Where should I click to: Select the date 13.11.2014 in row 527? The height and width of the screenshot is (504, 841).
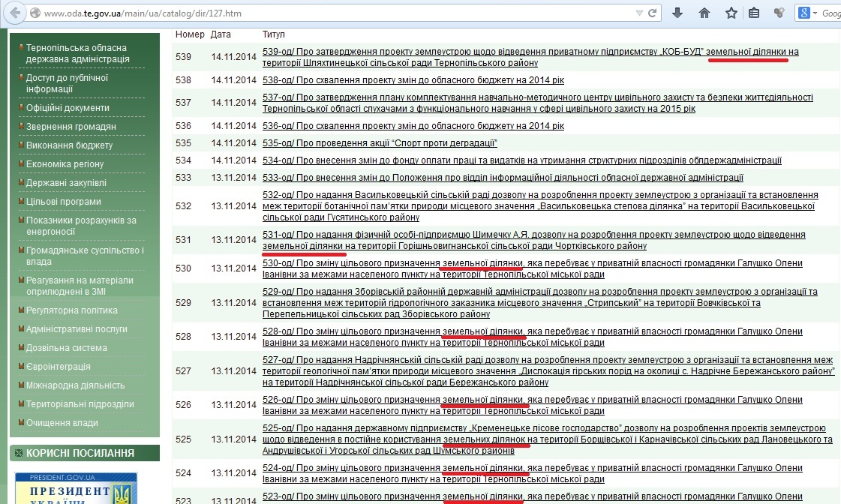pos(234,371)
